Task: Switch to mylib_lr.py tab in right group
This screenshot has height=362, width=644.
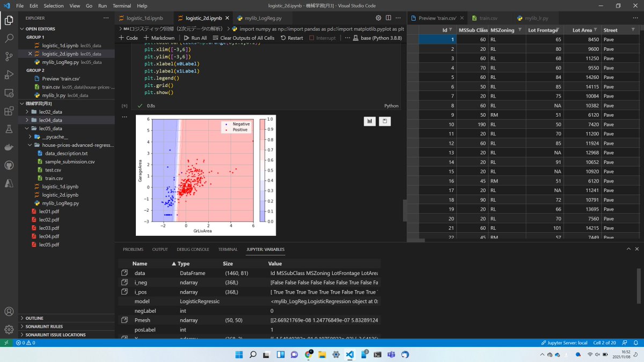Action: point(537,18)
